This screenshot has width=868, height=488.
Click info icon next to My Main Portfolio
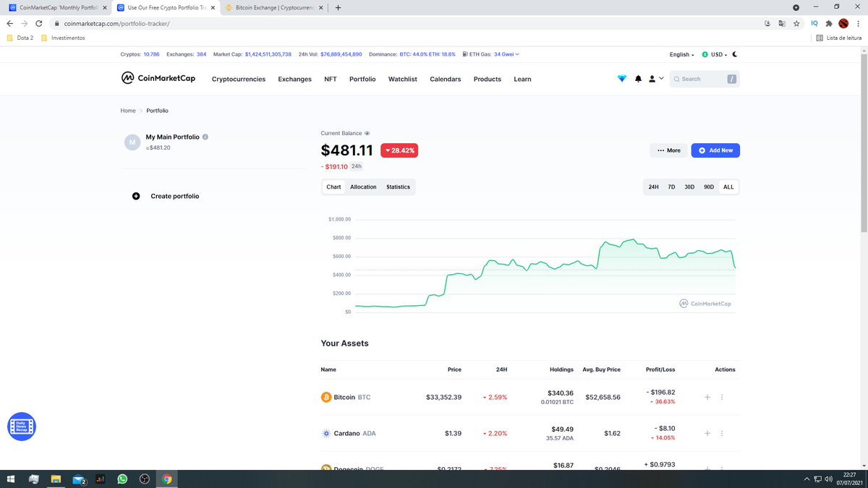[x=205, y=137]
